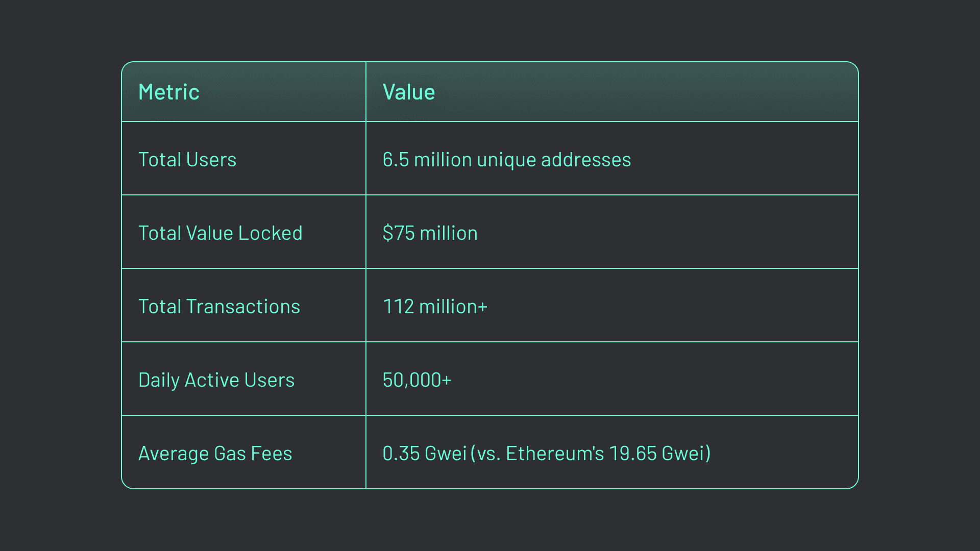Click the Ethereum's 19.65 Gwei text

(x=607, y=453)
